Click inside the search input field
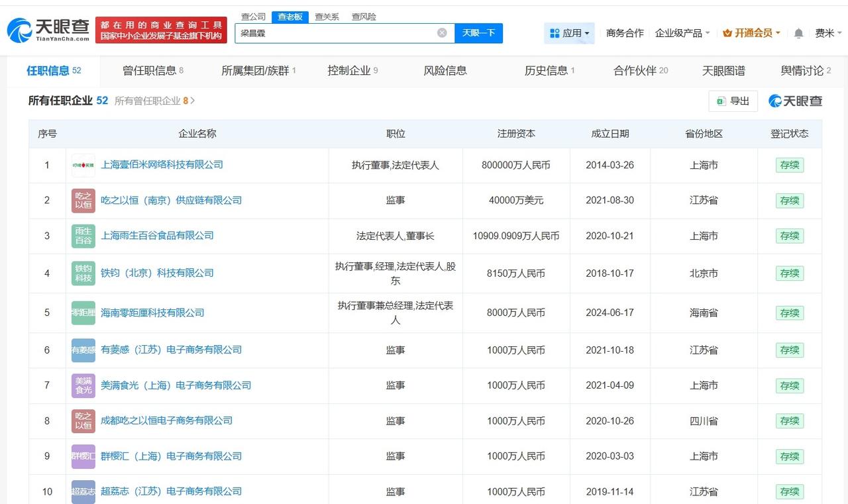The height and width of the screenshot is (504, 848). tap(331, 32)
